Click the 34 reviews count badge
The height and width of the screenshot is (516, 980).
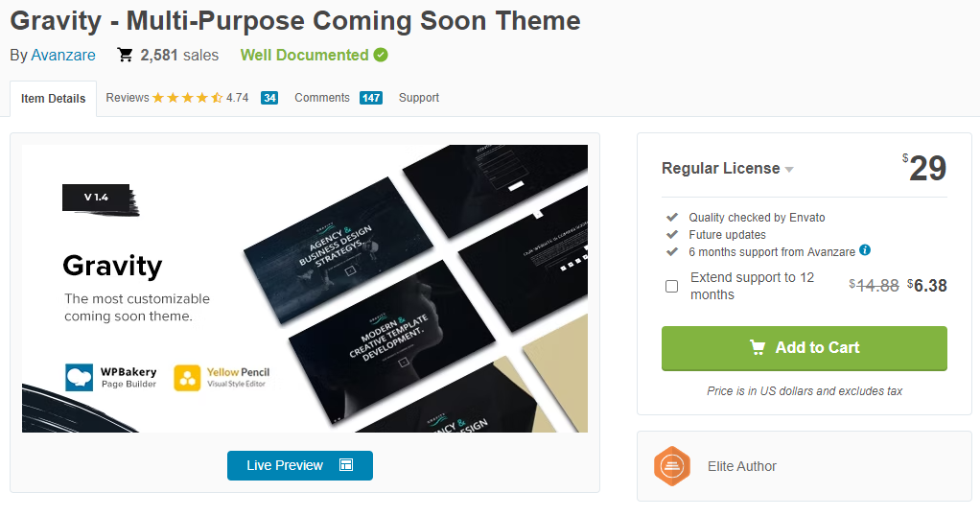click(x=269, y=98)
